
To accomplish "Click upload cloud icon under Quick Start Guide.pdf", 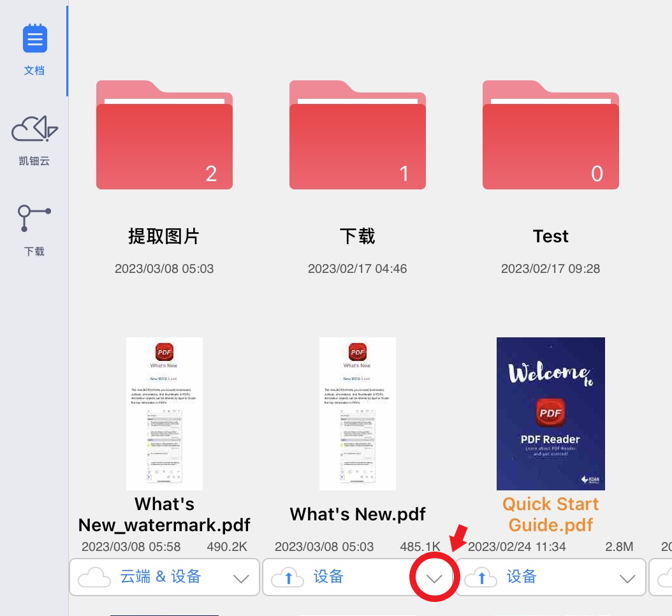I will [481, 577].
